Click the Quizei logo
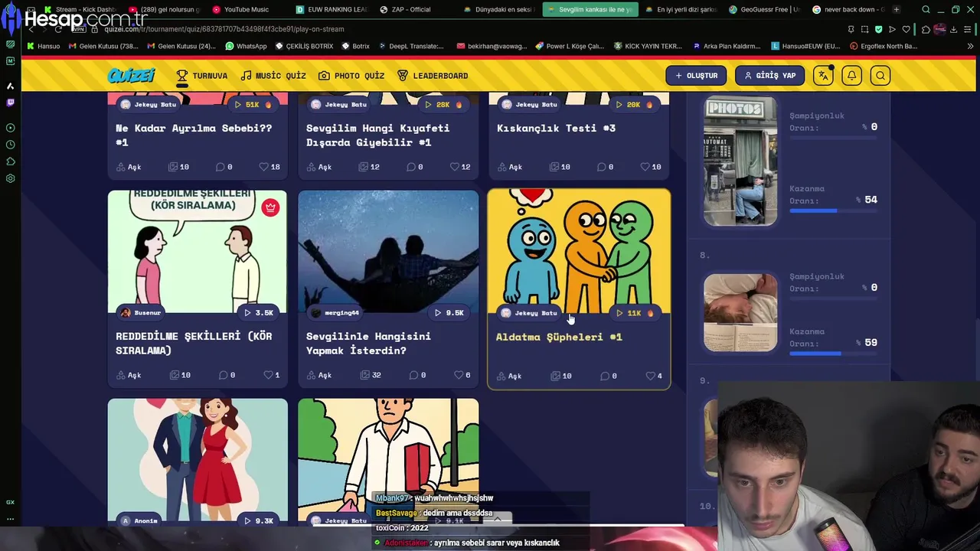Screen dimensions: 980x551 (x=132, y=76)
